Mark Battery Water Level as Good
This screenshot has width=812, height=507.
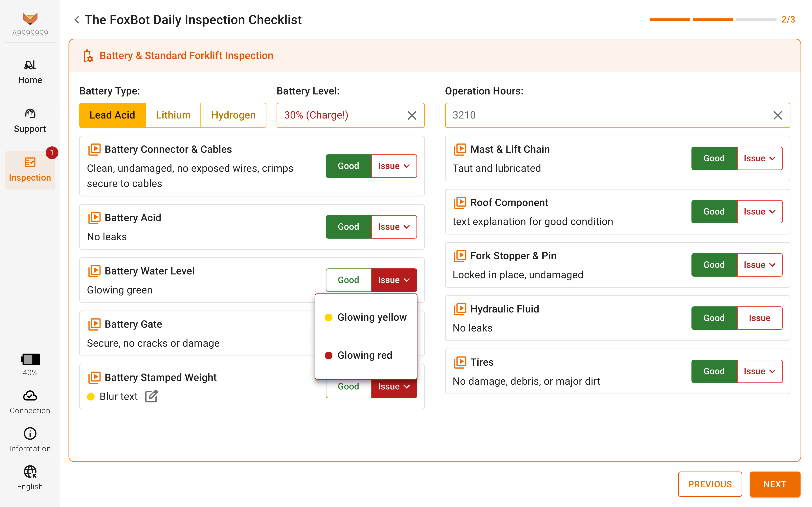(348, 280)
